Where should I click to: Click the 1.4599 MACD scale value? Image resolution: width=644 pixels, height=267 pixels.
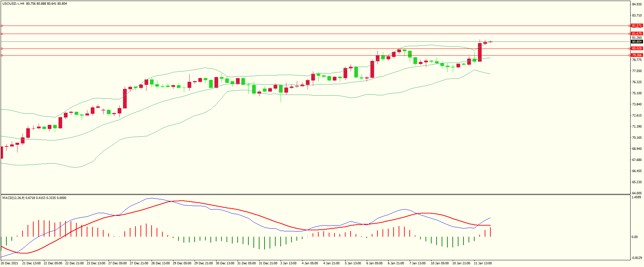636,197
